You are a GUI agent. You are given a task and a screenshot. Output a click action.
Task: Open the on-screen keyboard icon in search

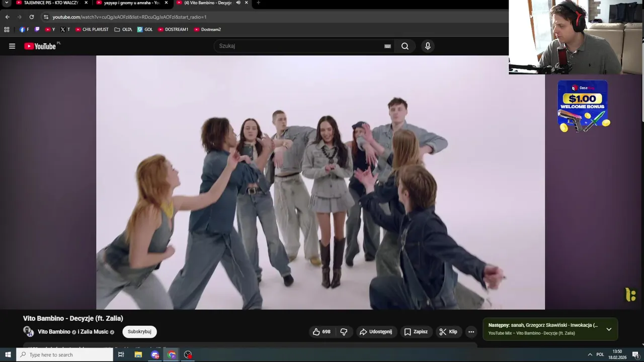[x=387, y=46]
